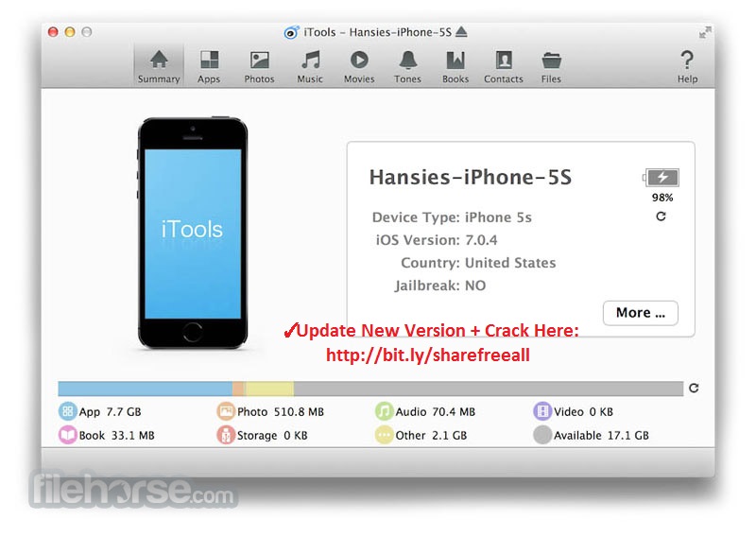756x537 pixels.
Task: Click the Storage USB icon
Action: [x=226, y=435]
